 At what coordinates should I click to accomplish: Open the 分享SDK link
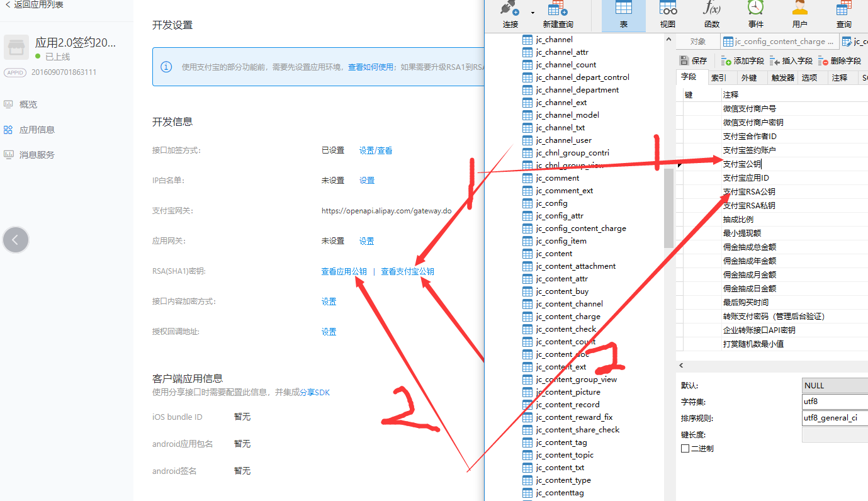314,392
